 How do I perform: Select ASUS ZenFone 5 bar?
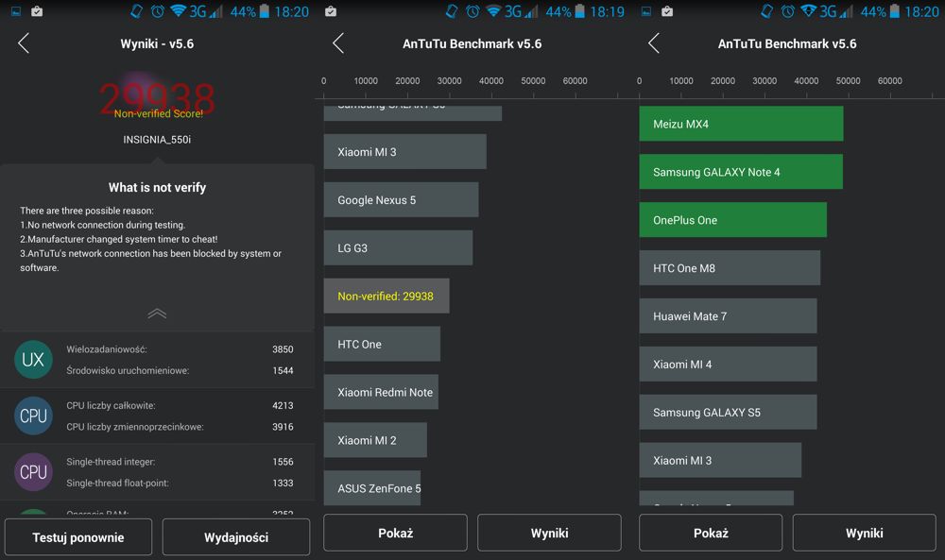tap(371, 487)
